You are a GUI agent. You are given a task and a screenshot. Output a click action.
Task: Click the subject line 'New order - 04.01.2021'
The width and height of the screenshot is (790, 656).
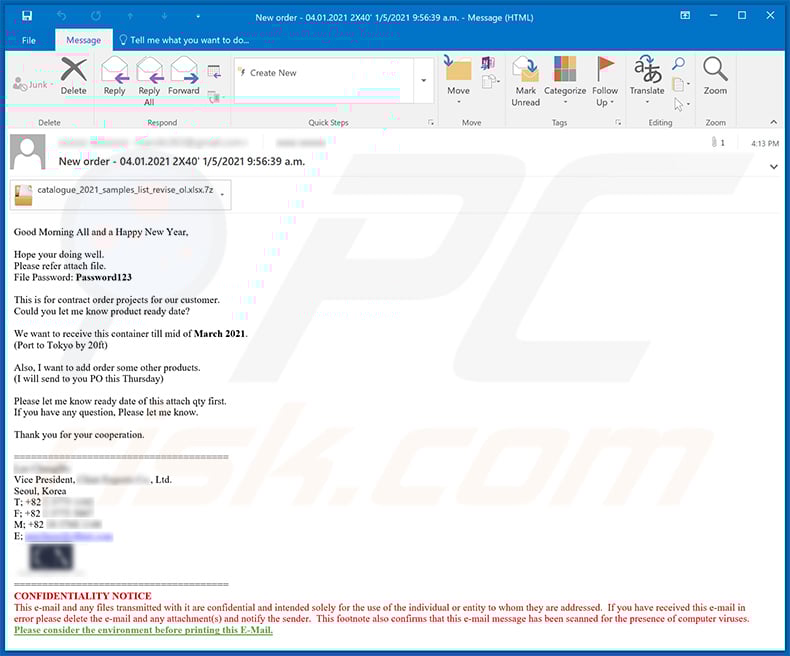[181, 162]
